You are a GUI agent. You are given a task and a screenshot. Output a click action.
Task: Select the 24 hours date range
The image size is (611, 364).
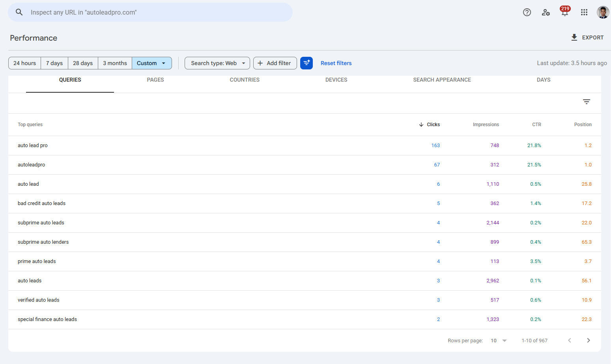[x=24, y=63]
